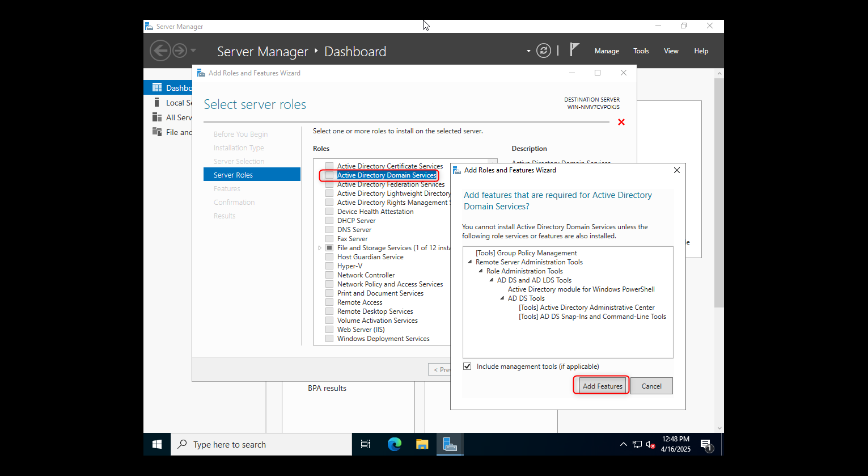
Task: Select Windows Deployment Services role text
Action: tap(383, 339)
